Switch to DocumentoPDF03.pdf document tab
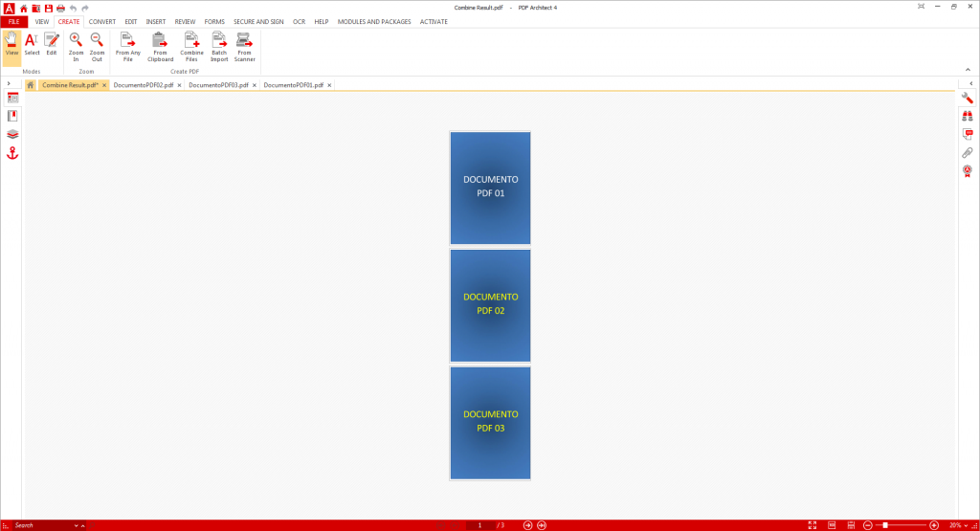The image size is (980, 531). (218, 85)
